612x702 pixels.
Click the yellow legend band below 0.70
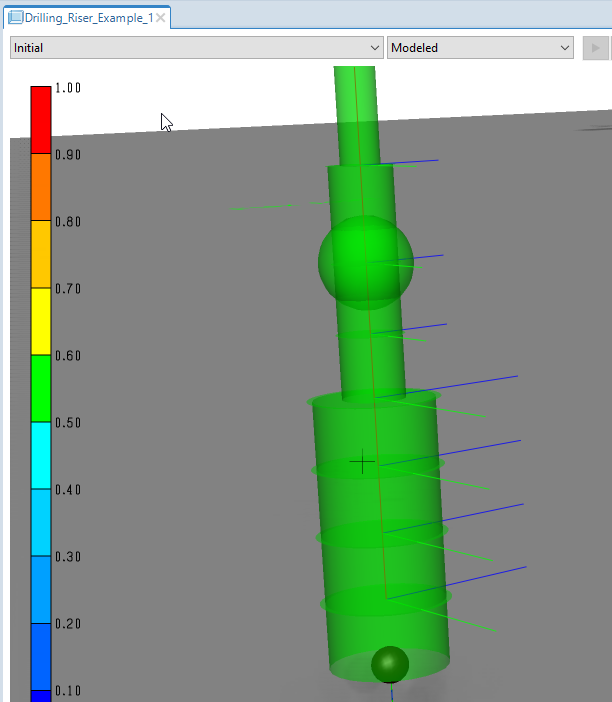pyautogui.click(x=40, y=321)
